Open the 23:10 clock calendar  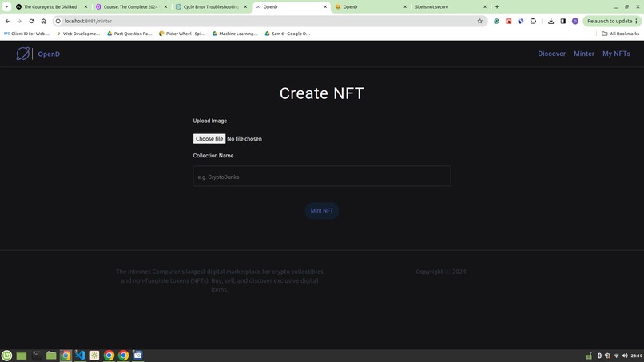pos(636,356)
